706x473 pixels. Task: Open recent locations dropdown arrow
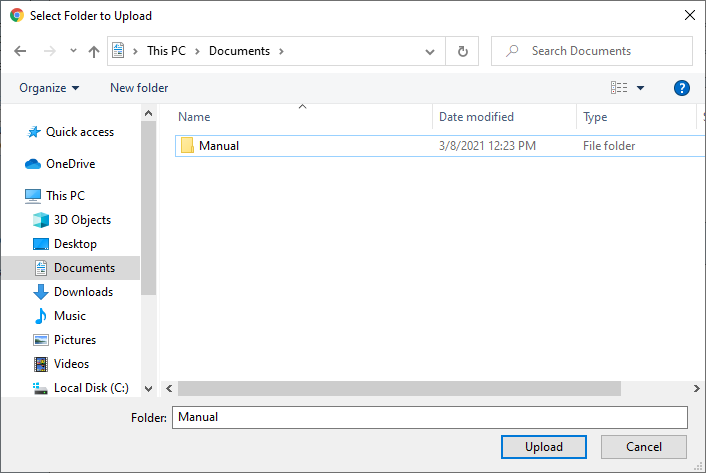[73, 51]
